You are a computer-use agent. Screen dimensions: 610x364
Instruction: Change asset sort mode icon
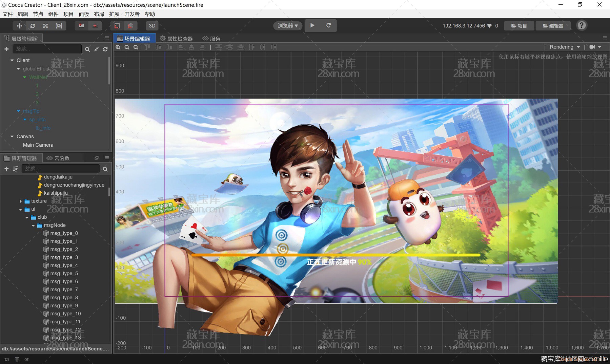tap(16, 169)
